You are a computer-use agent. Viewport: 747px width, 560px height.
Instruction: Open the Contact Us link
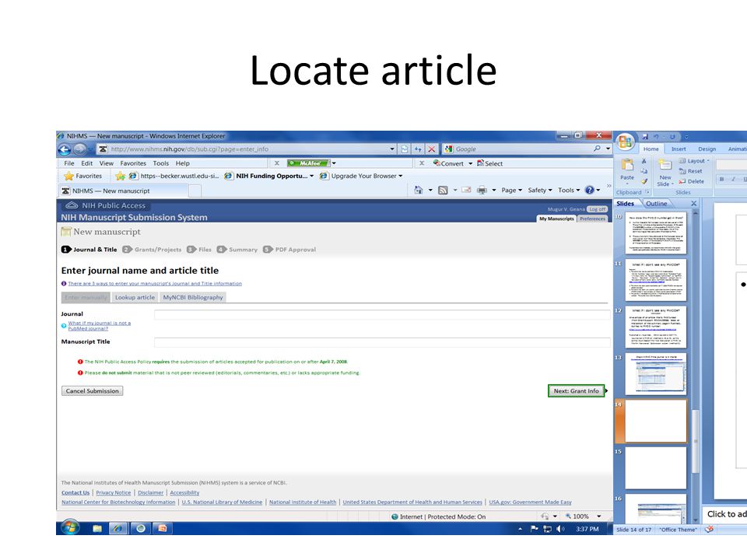coord(75,493)
